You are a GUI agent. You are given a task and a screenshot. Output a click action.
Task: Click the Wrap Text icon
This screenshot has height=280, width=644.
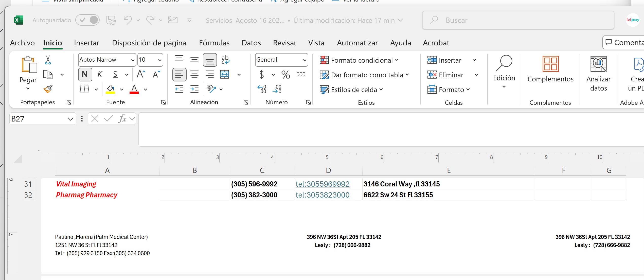(x=225, y=60)
